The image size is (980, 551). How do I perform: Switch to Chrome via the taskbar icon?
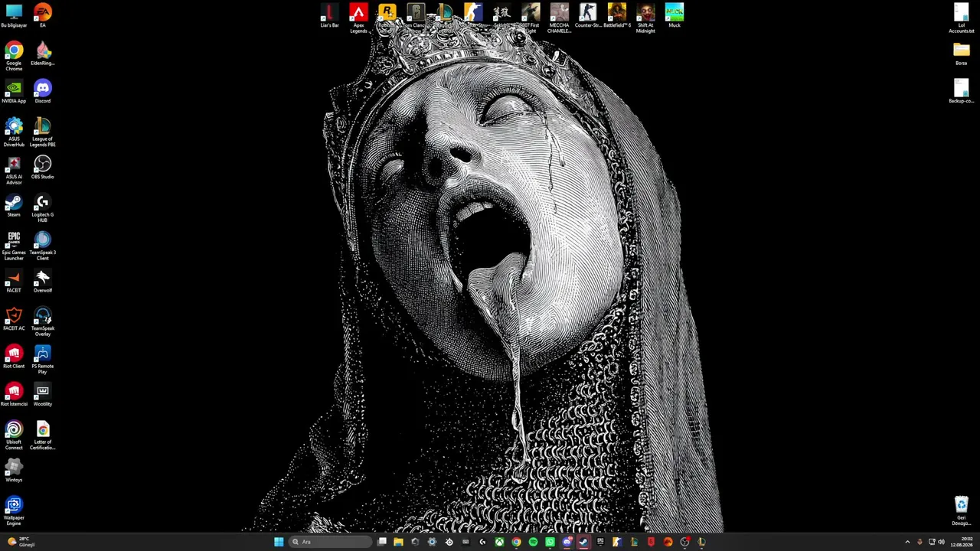click(x=516, y=542)
